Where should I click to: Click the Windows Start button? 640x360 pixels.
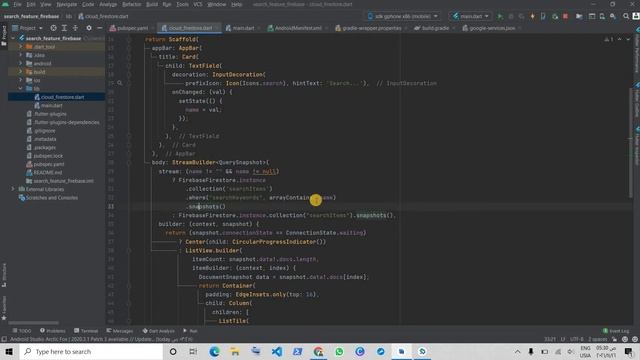(x=9, y=351)
